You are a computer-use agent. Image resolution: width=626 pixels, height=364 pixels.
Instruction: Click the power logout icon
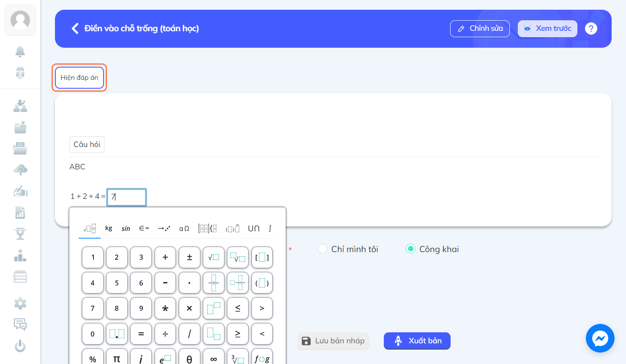(x=20, y=346)
